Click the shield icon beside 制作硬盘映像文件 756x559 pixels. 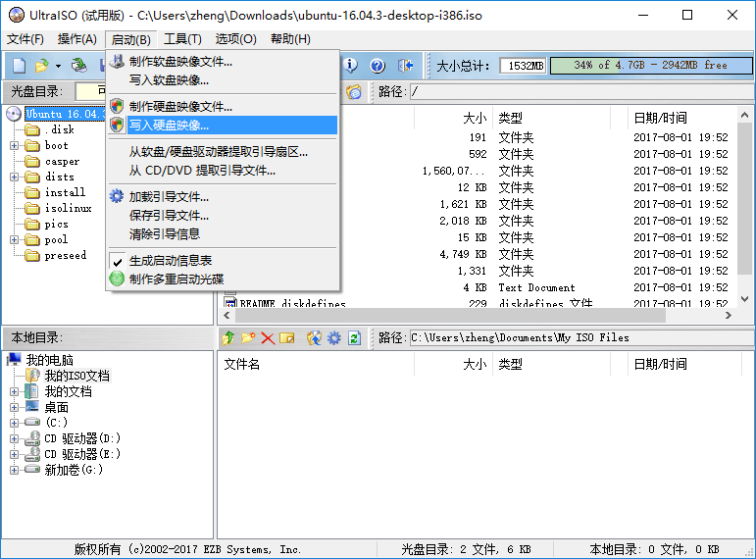pos(117,106)
